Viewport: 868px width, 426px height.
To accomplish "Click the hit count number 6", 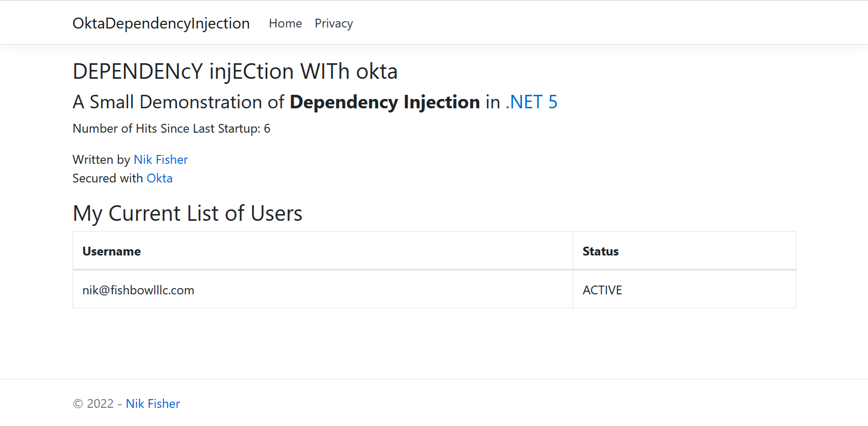I will [x=267, y=129].
